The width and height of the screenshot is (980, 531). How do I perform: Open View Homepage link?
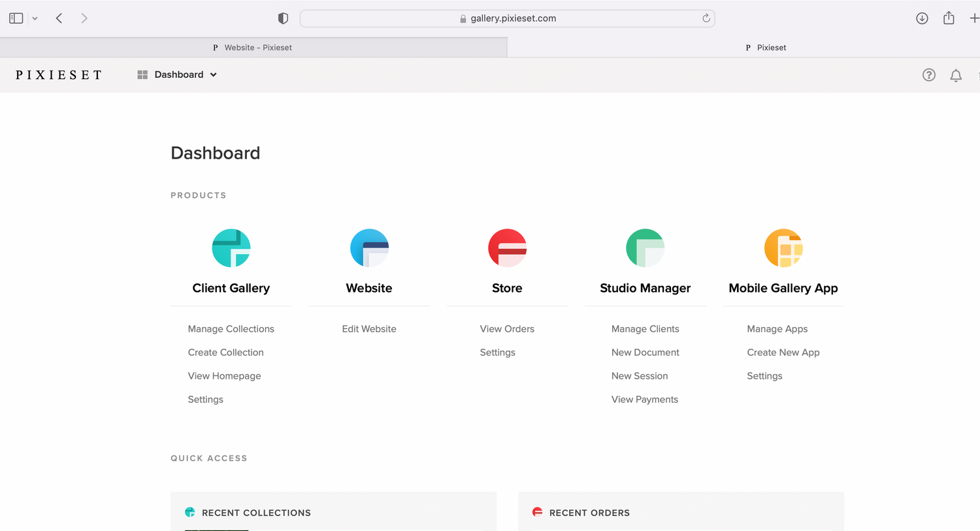pos(224,376)
